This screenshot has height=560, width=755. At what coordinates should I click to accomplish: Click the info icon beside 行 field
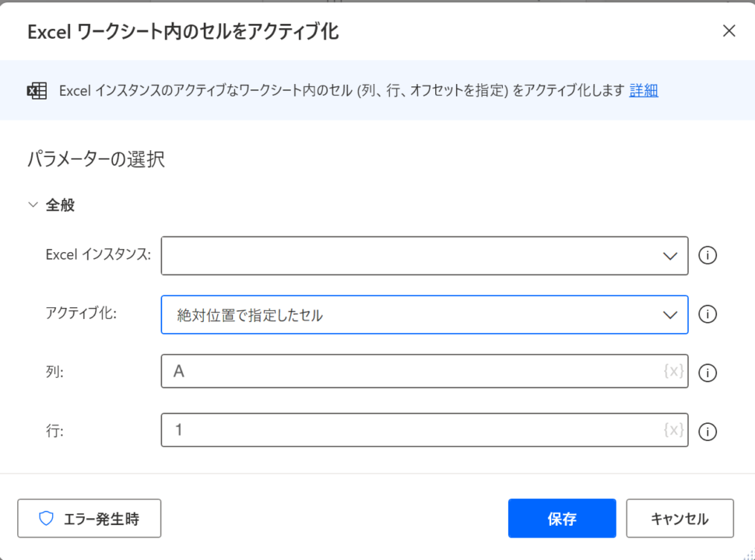tap(708, 432)
